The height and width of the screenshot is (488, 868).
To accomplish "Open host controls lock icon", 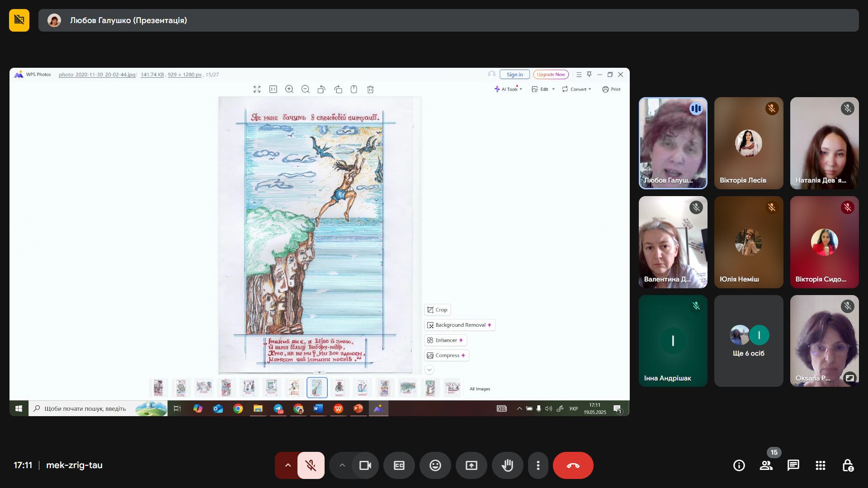I will [x=848, y=465].
